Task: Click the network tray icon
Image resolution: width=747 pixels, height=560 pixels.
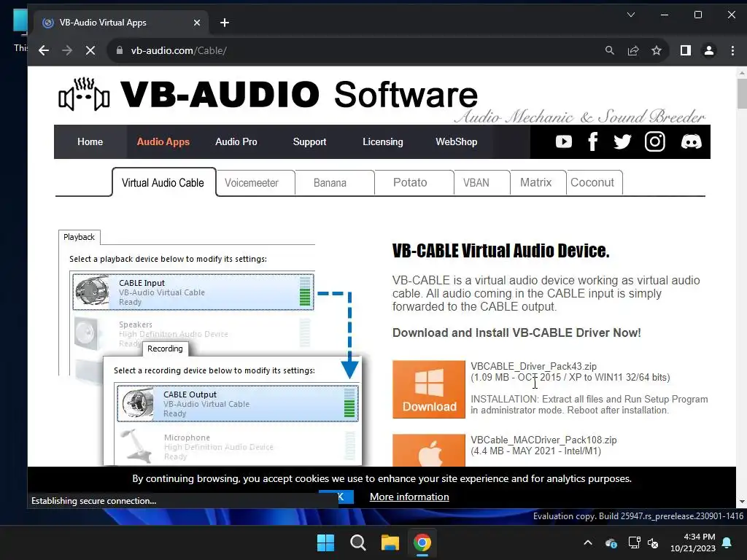Action: [634, 542]
